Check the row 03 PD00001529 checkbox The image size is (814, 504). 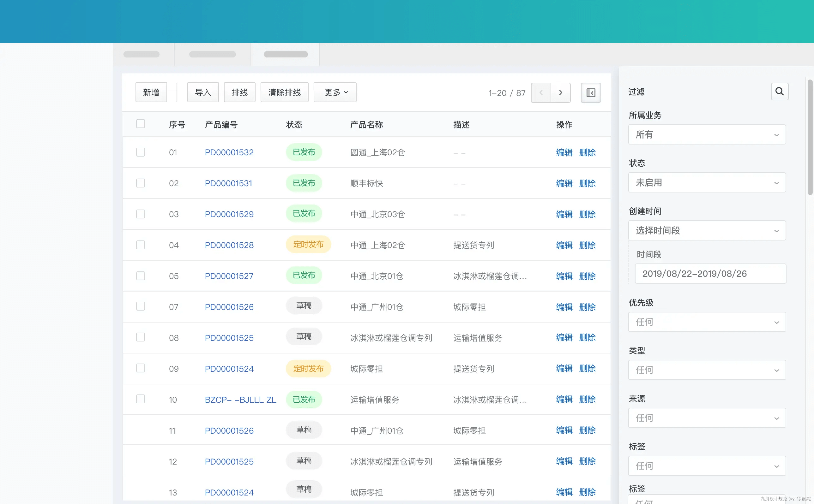141,214
